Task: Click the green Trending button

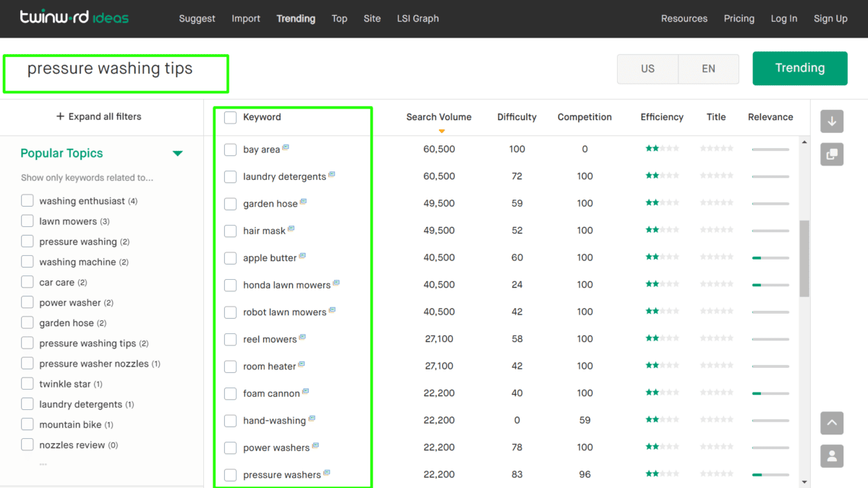Action: click(x=800, y=68)
